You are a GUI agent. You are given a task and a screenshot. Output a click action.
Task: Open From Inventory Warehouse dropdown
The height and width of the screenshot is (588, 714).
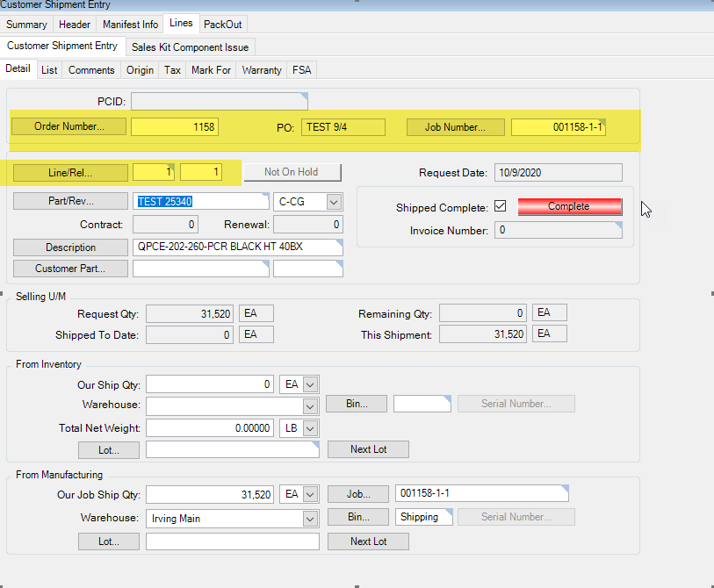(x=310, y=406)
